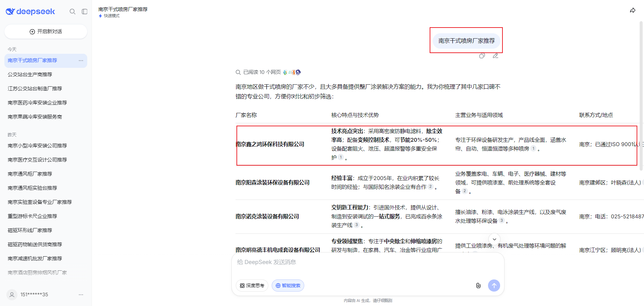Screen dimensions: 644x306
Task: Click the user message bubble 南京干式喷房厂家推荐
Action: pyautogui.click(x=466, y=41)
